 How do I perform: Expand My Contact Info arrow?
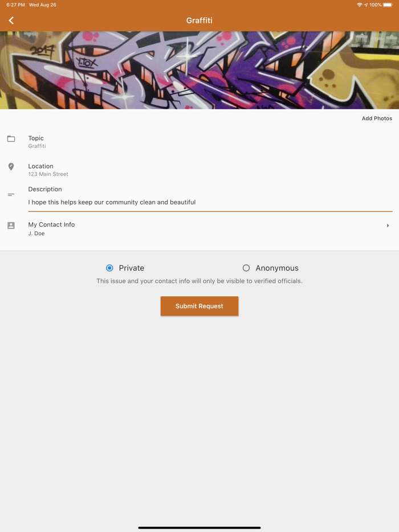388,226
